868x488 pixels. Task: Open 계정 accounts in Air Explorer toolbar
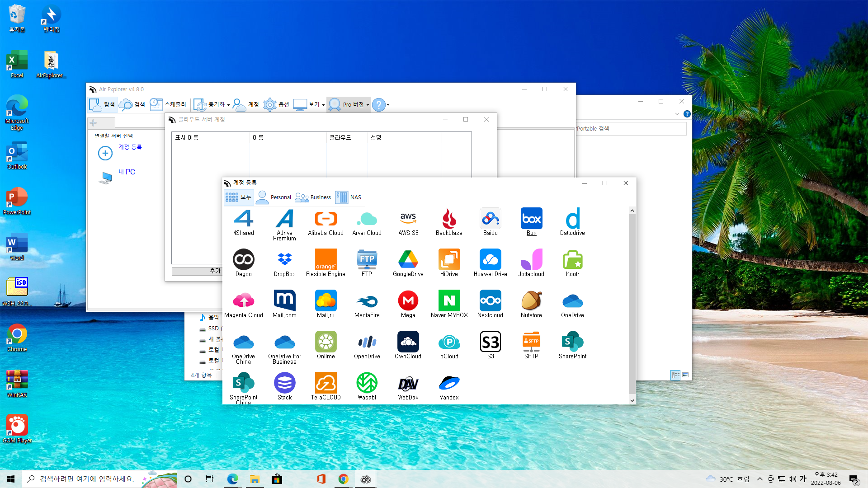(x=245, y=104)
